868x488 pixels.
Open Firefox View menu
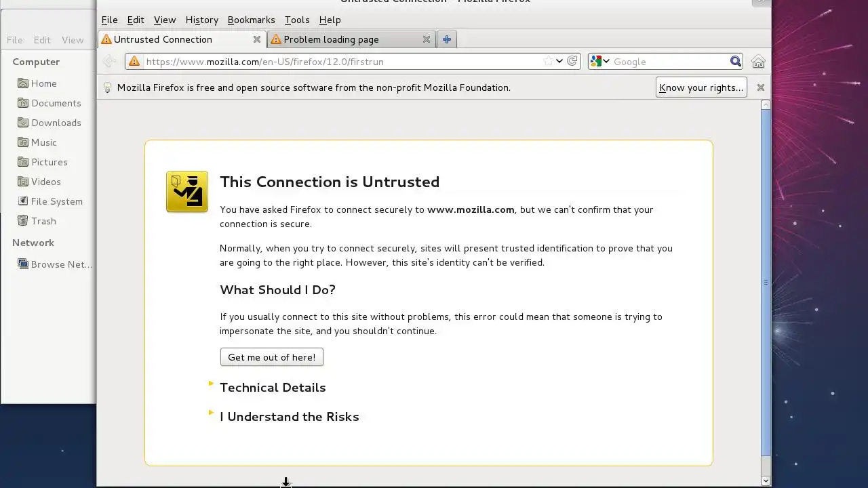pyautogui.click(x=165, y=20)
